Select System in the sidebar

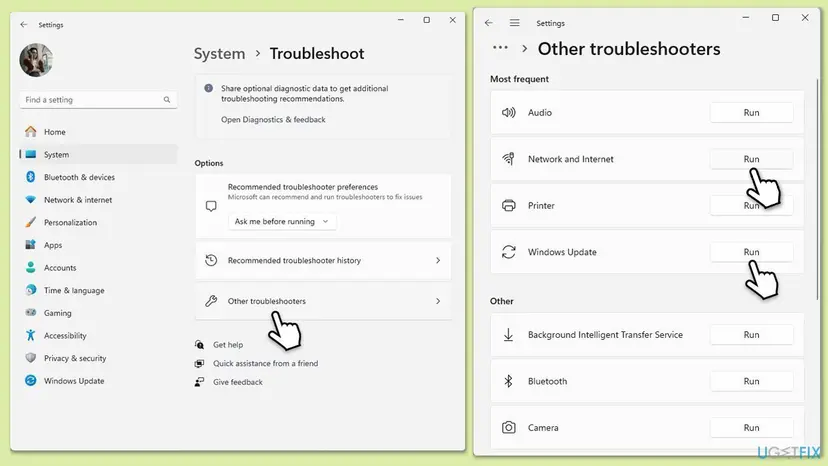98,154
